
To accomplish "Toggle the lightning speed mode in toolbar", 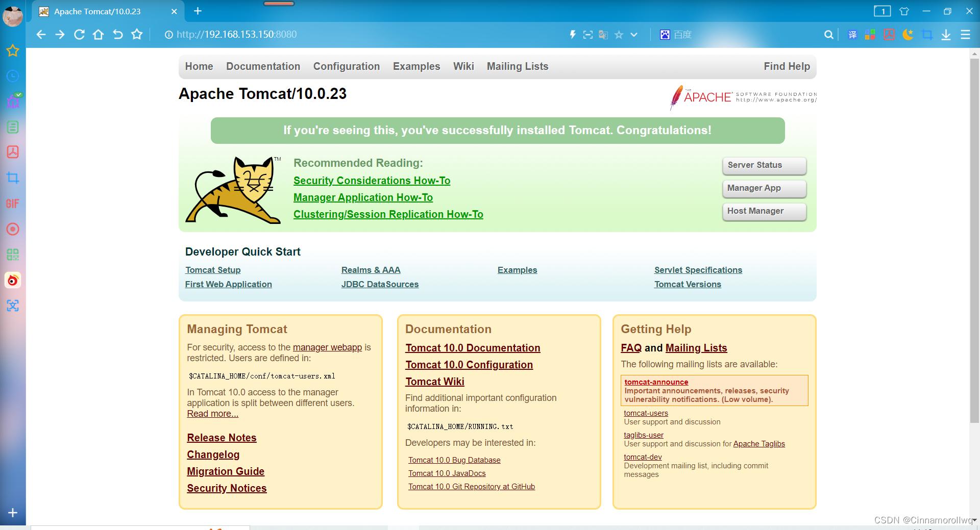I will point(572,35).
